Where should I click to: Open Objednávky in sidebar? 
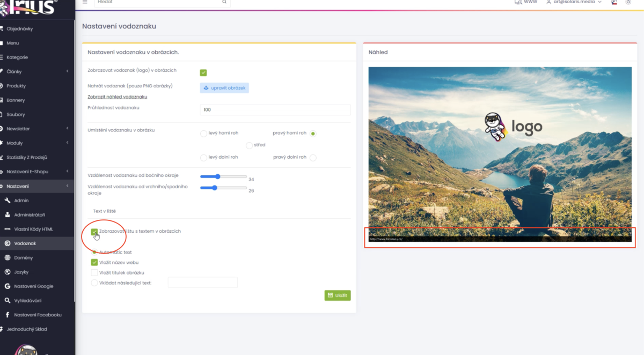point(38,28)
